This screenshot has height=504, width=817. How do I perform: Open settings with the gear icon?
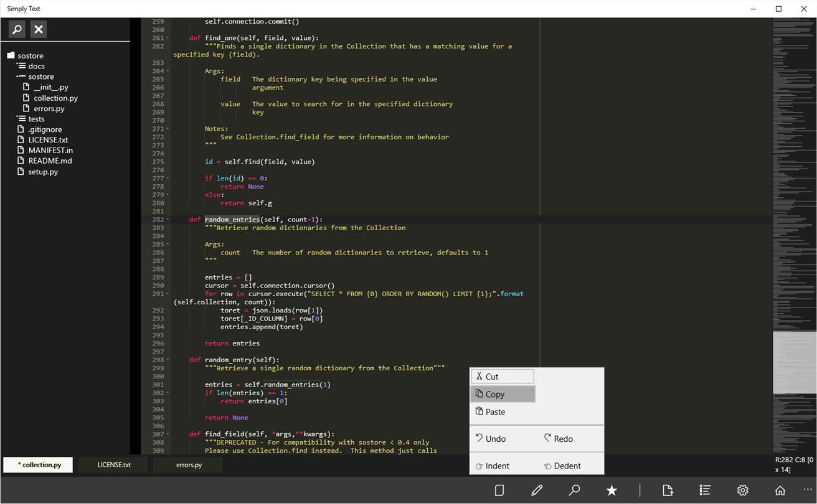[x=742, y=490]
